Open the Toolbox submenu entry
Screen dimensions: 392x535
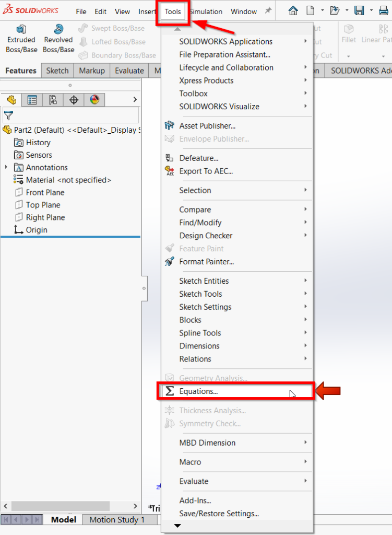point(237,93)
